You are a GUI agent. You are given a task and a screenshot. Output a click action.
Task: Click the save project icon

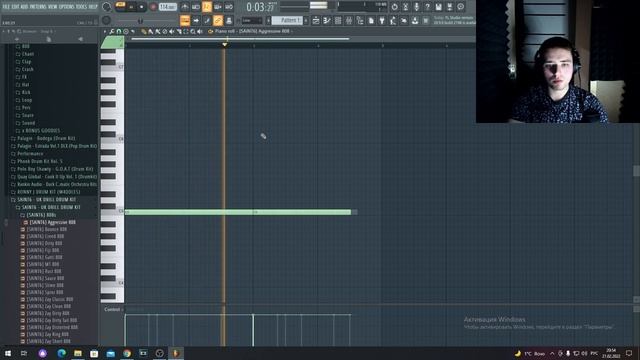point(438,7)
